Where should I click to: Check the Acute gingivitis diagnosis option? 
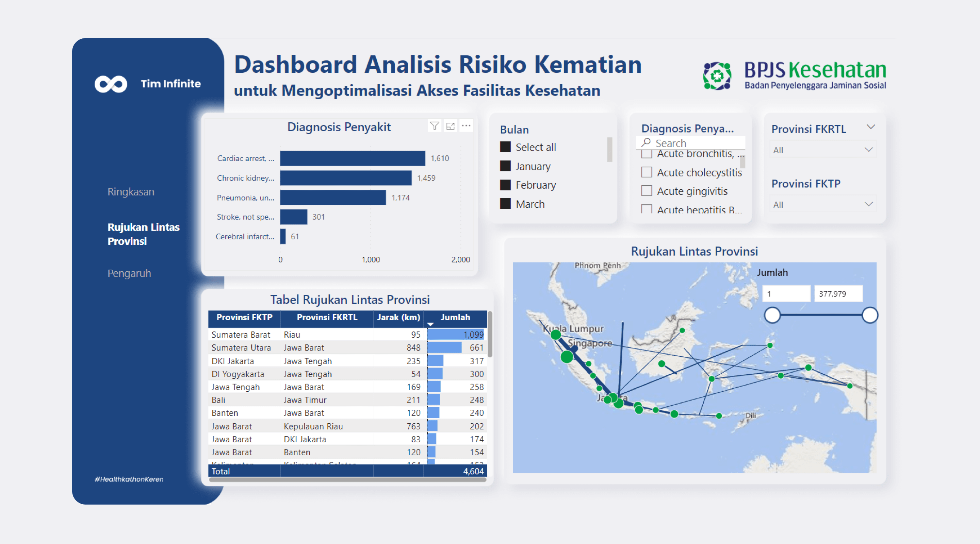coord(647,191)
